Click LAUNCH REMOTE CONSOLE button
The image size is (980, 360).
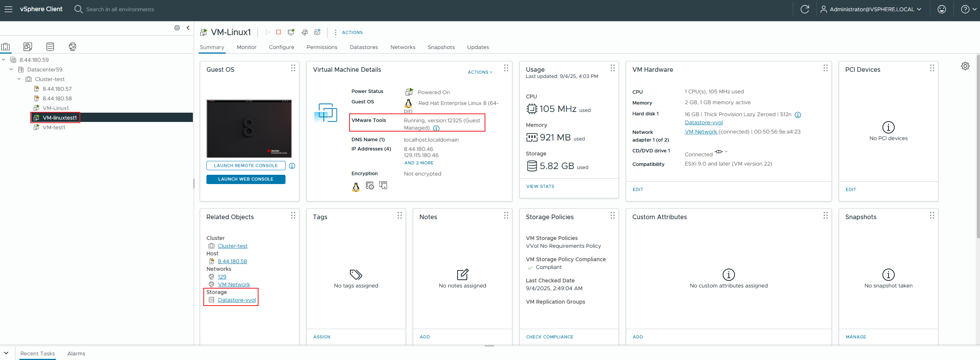[x=246, y=166]
